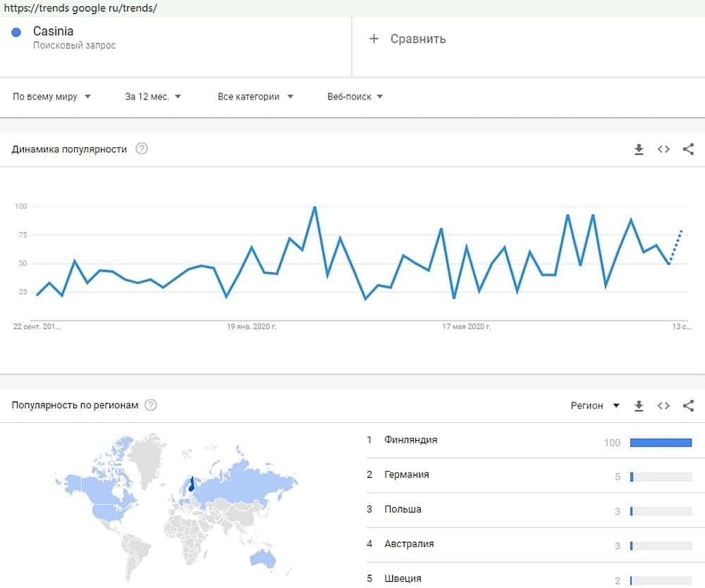Open embed code for the popularity chart
This screenshot has width=705, height=588.
tap(663, 149)
